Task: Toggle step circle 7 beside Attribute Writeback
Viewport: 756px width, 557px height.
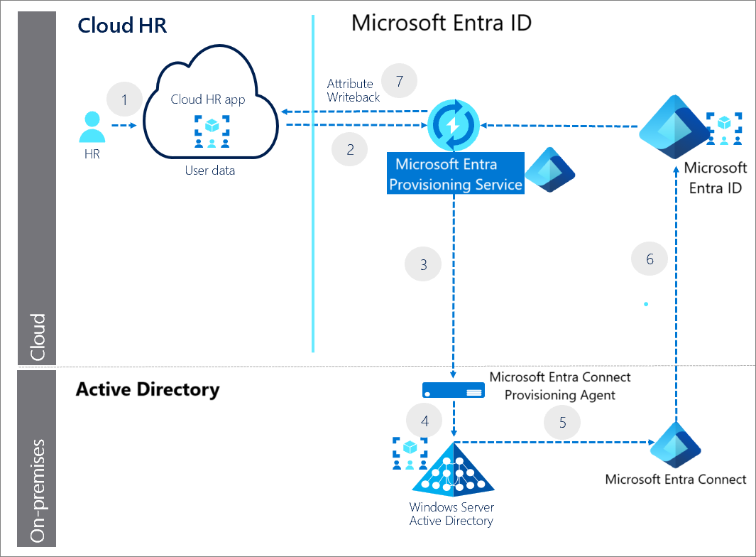Action: (399, 81)
